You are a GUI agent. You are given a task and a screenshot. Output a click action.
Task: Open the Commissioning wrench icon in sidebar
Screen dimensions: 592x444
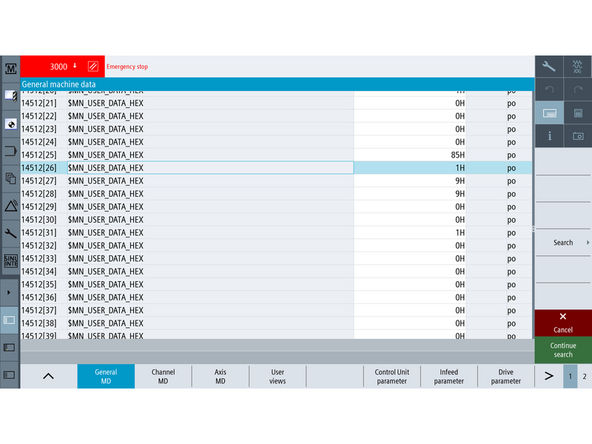(x=11, y=234)
